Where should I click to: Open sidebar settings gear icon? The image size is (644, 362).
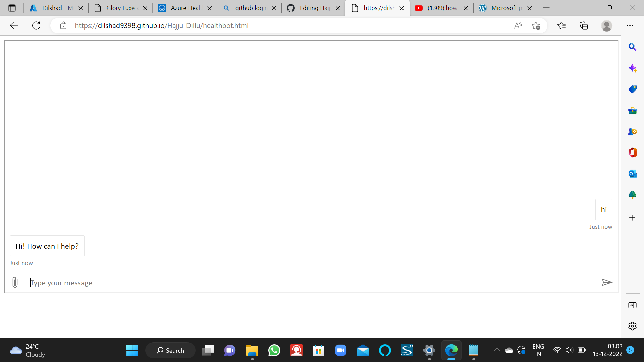[632, 326]
